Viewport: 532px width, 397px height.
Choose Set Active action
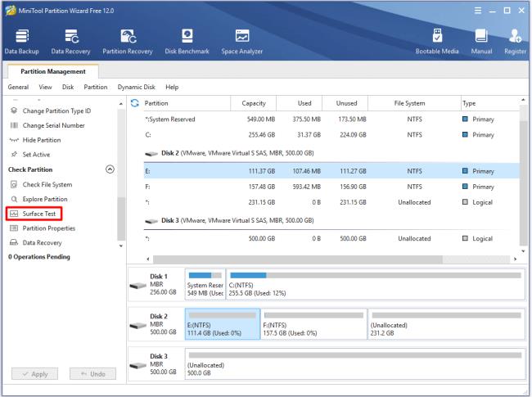[29, 155]
